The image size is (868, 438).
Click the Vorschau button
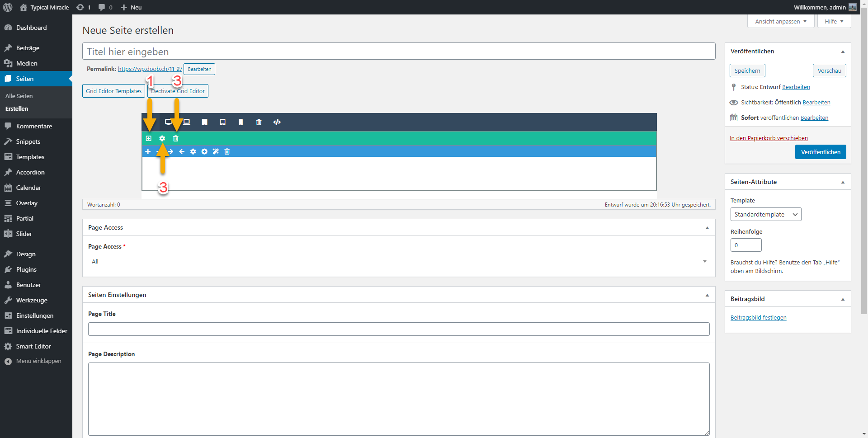[829, 71]
